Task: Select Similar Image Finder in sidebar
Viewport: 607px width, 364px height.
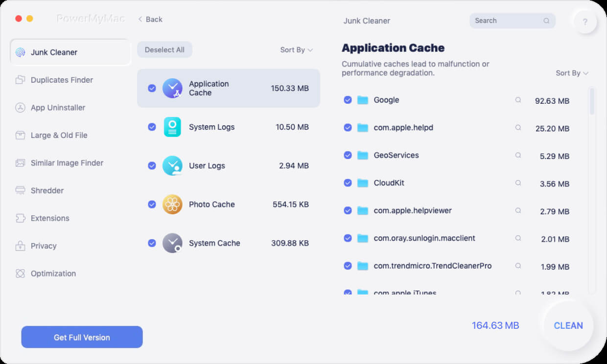Action: pos(67,163)
